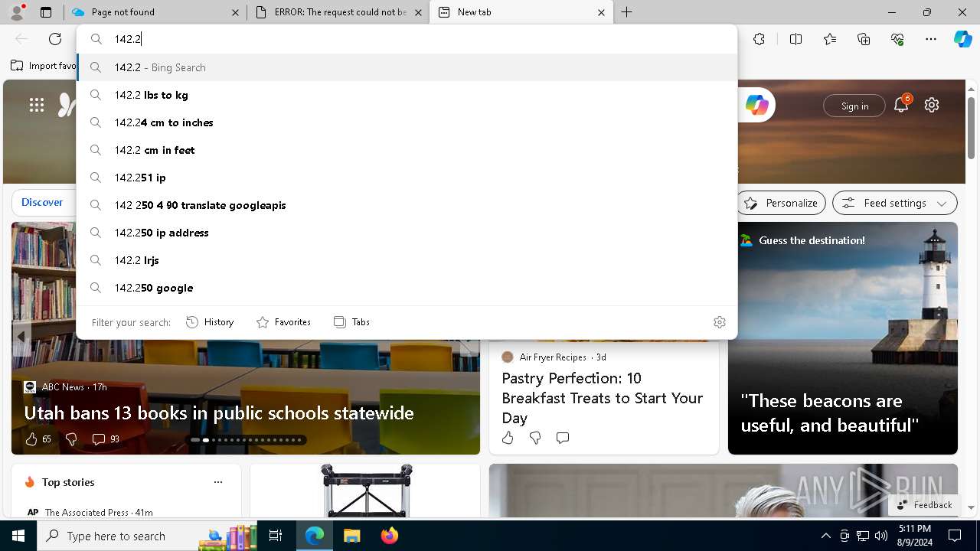Choose suggestion 142.251 ip
Screen dimensions: 980x551
pyautogui.click(x=407, y=178)
